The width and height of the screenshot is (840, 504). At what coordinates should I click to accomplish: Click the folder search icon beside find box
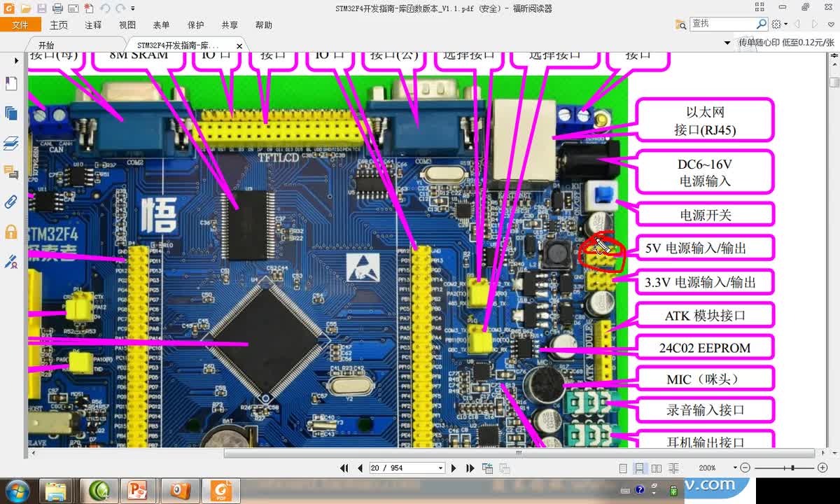(x=680, y=24)
